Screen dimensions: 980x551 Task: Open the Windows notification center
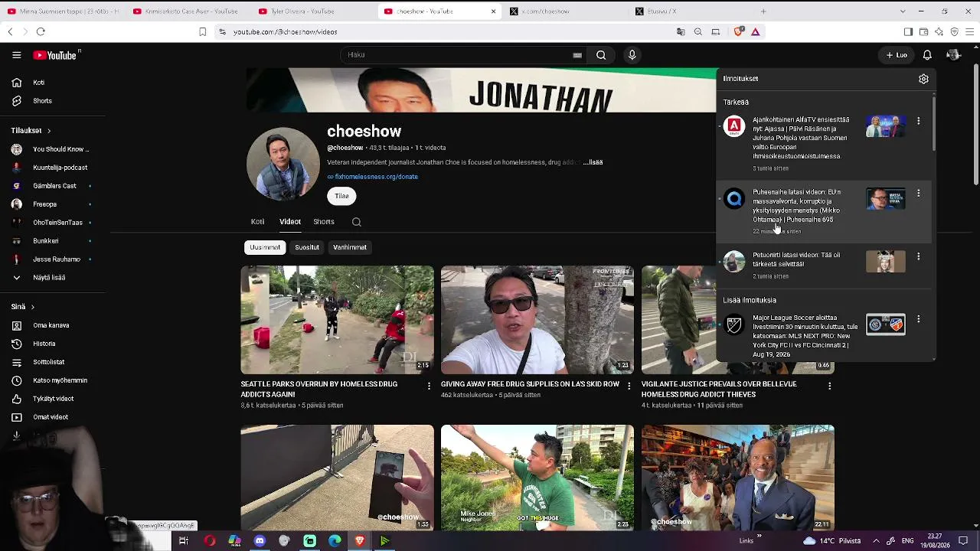(x=963, y=541)
